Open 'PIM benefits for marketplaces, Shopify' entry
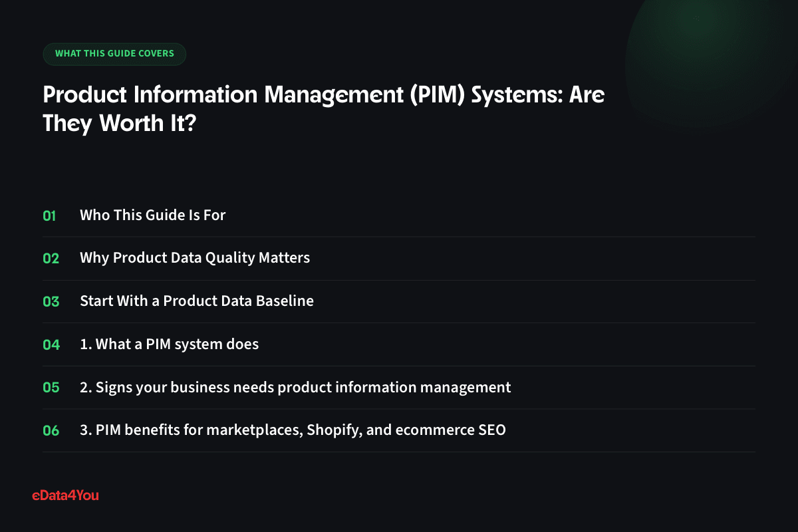Image resolution: width=798 pixels, height=532 pixels. click(293, 430)
